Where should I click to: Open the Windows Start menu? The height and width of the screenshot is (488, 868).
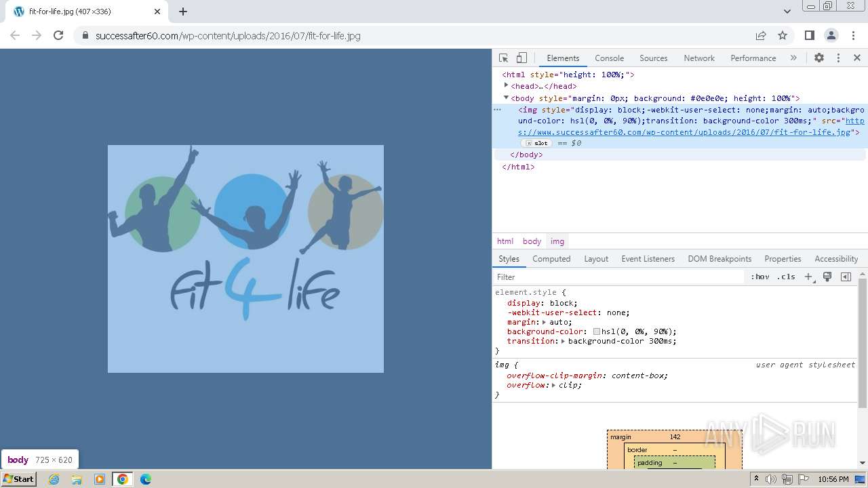click(19, 479)
